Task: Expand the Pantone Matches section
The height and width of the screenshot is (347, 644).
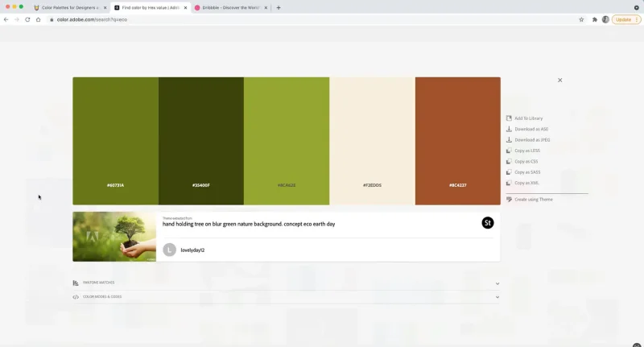Action: coord(287,283)
